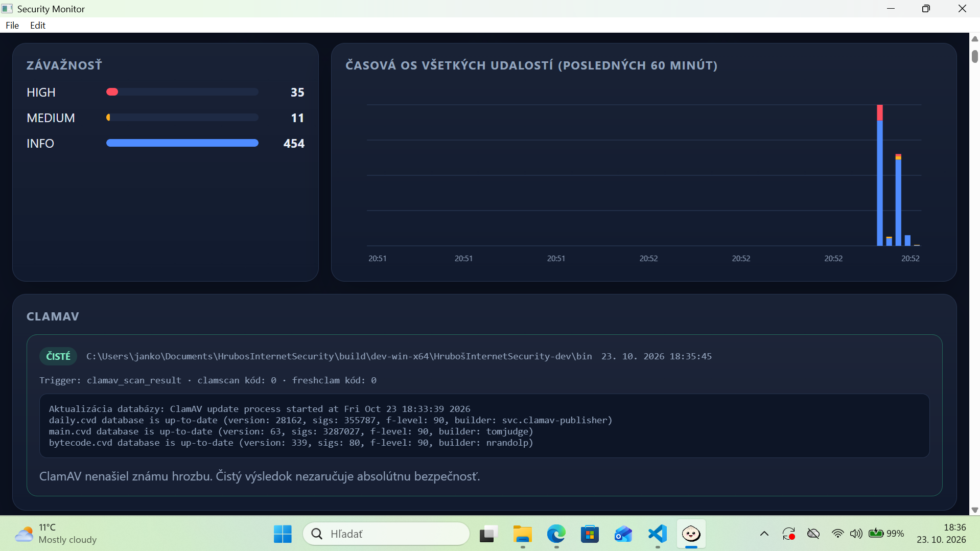Open the Edit menu
The image size is (980, 551).
[38, 25]
